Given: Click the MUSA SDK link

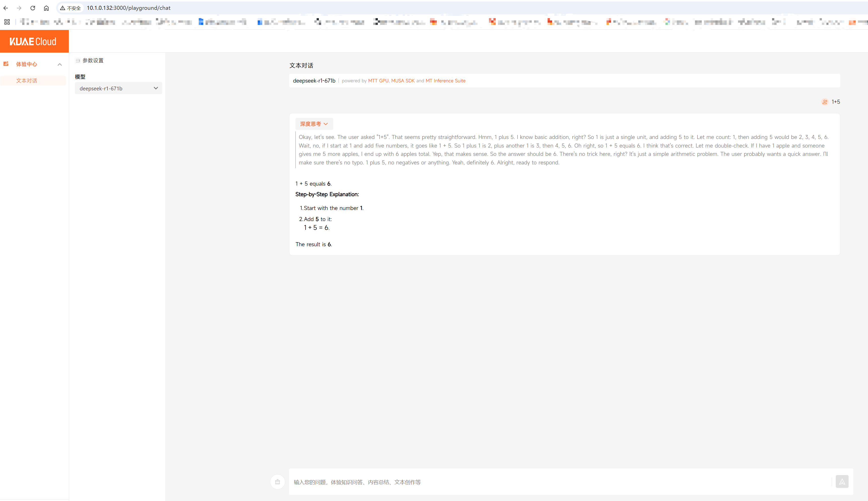Looking at the screenshot, I should pyautogui.click(x=403, y=81).
